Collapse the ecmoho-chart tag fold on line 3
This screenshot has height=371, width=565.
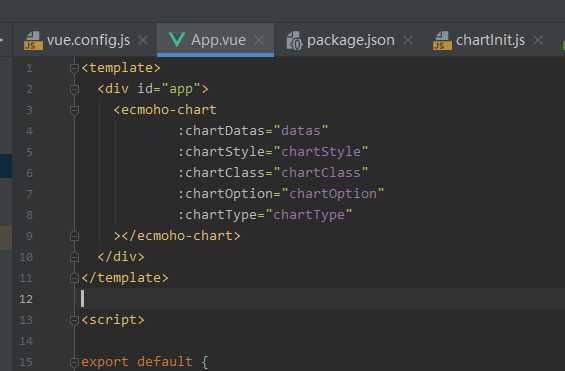[x=75, y=110]
